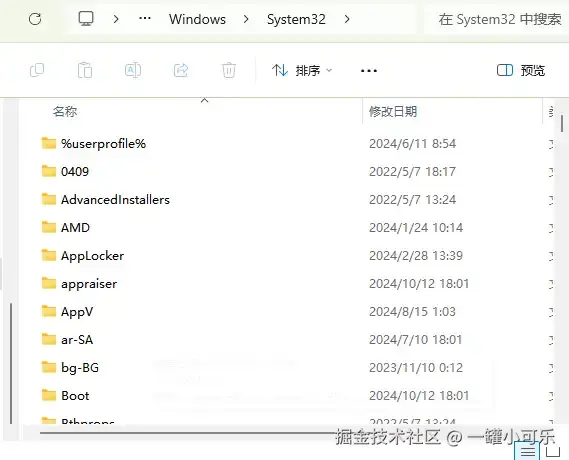Click folder icon beside appraiser
Screen dimensions: 569x460
(49, 283)
